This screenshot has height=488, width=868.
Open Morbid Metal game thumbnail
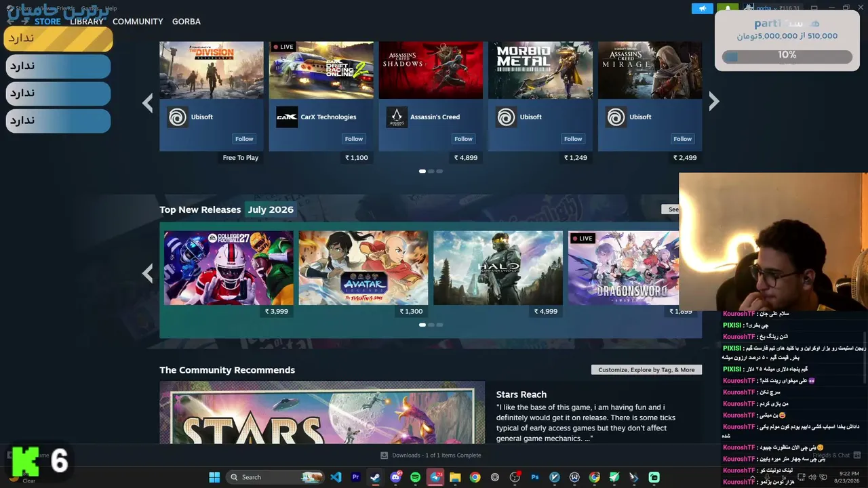pyautogui.click(x=540, y=70)
